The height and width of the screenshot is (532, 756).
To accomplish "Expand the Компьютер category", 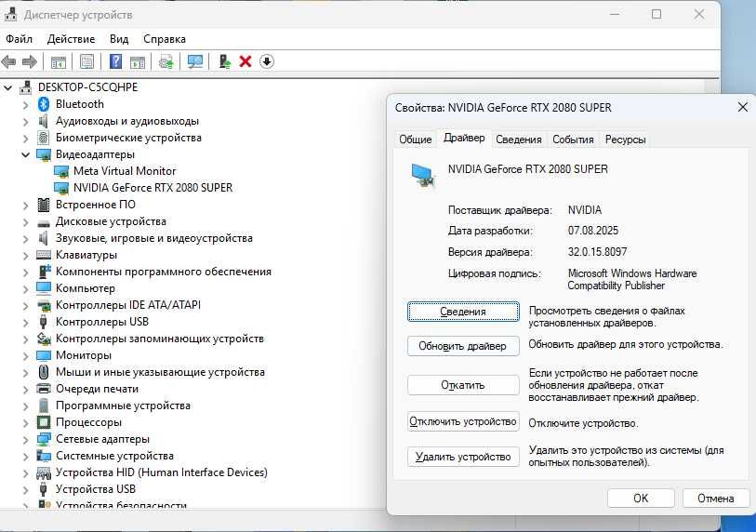I will tap(25, 289).
